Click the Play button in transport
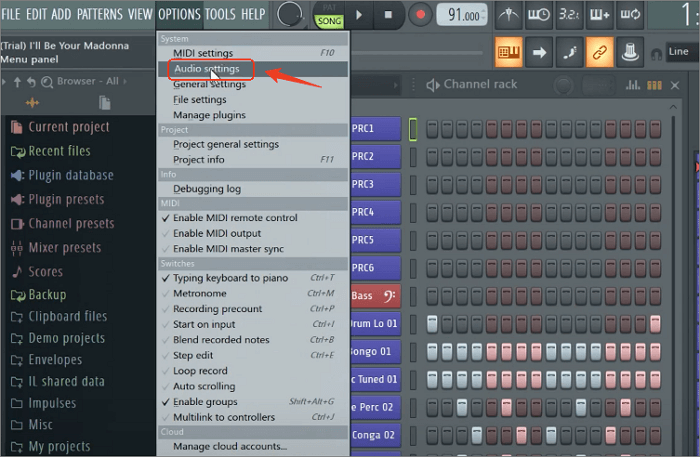 pyautogui.click(x=359, y=15)
